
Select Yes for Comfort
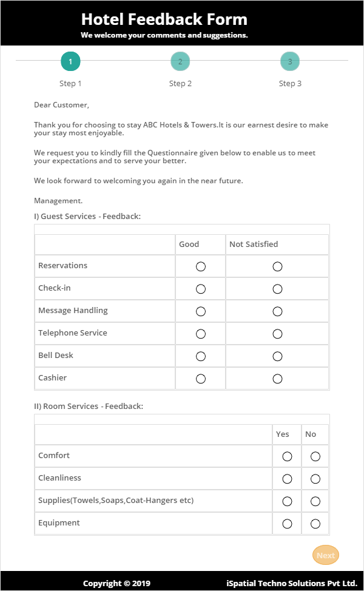click(288, 456)
